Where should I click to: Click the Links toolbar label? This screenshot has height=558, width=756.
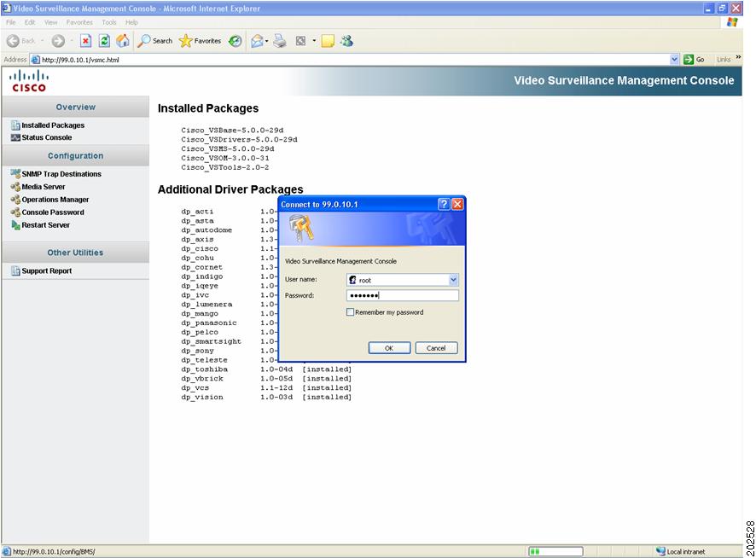(x=724, y=60)
